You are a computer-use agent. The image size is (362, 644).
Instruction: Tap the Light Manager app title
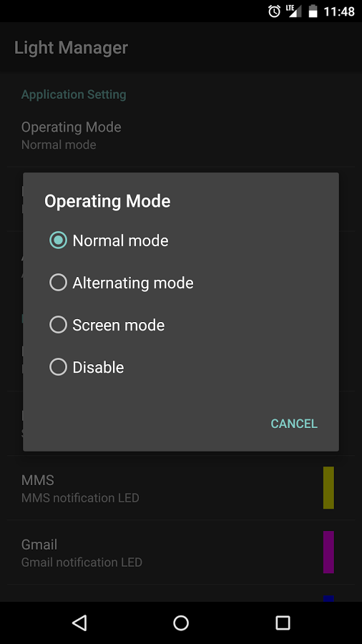71,48
